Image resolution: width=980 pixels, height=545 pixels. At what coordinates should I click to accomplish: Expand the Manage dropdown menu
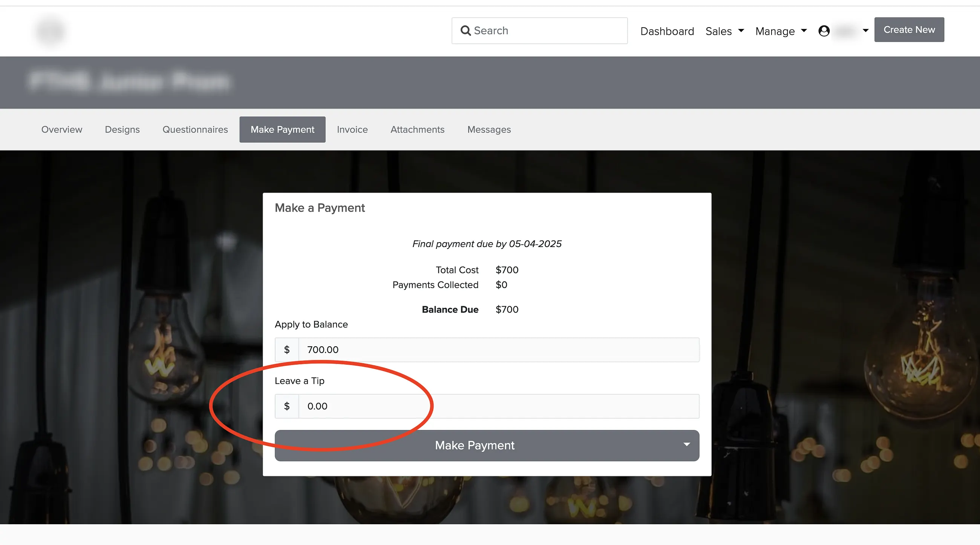781,31
